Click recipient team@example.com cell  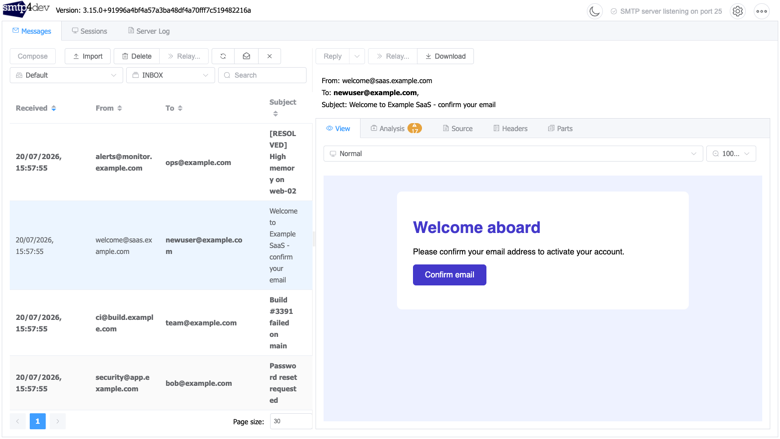click(201, 323)
